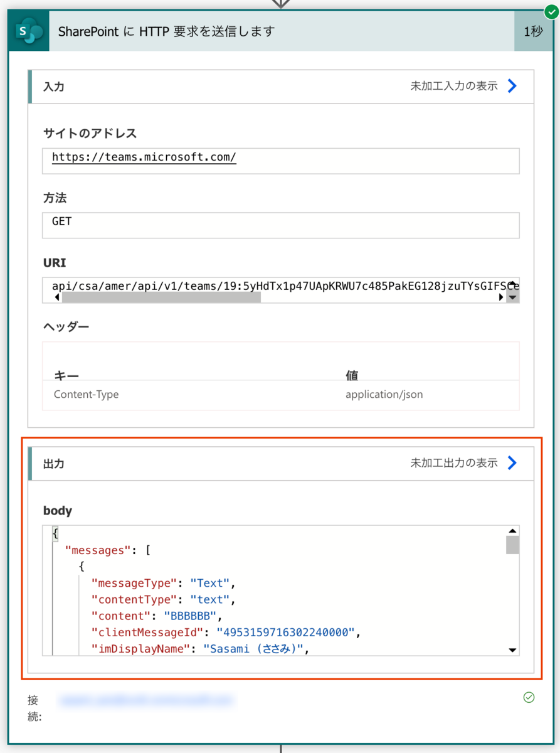Click the 'サイトのアドレス' label
The width and height of the screenshot is (560, 753).
(x=90, y=134)
